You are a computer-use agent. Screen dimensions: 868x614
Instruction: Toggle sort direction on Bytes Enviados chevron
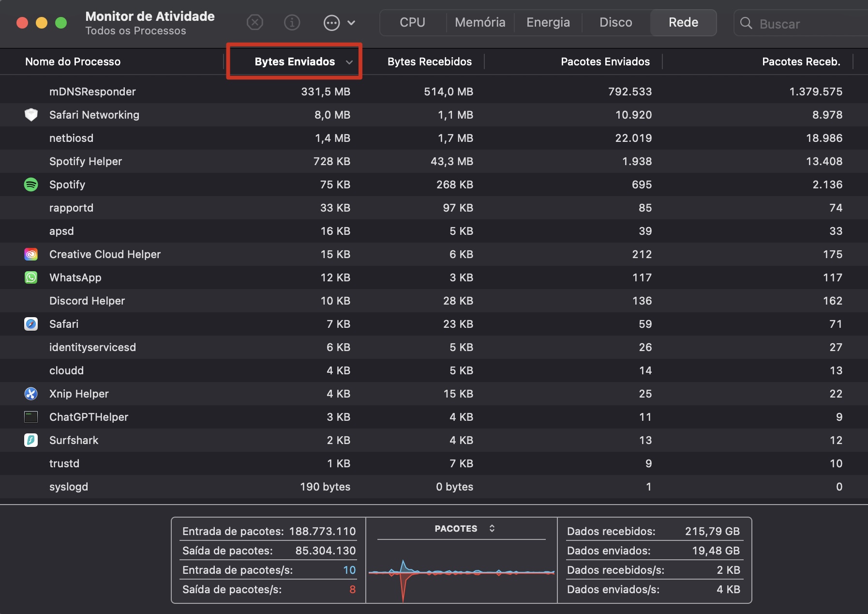350,62
